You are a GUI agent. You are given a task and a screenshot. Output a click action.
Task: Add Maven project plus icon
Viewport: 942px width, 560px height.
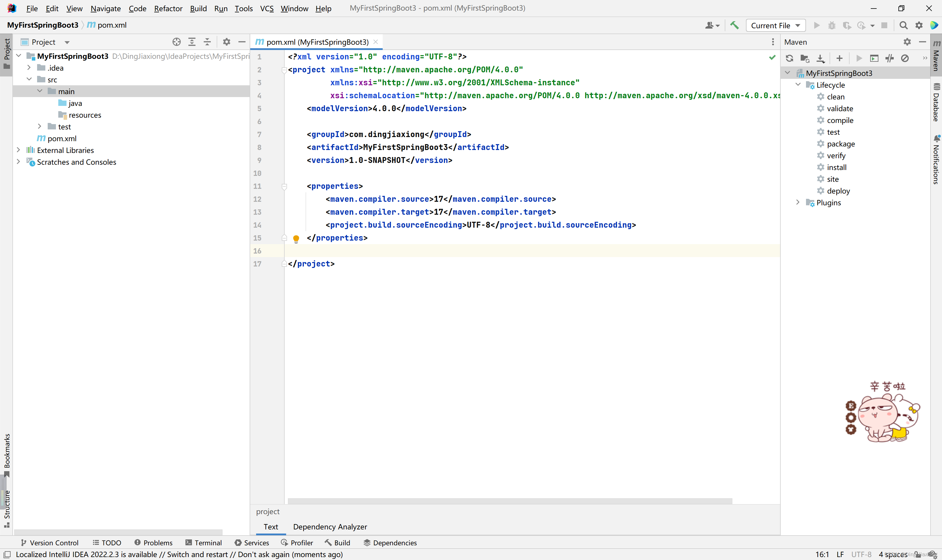pyautogui.click(x=839, y=58)
